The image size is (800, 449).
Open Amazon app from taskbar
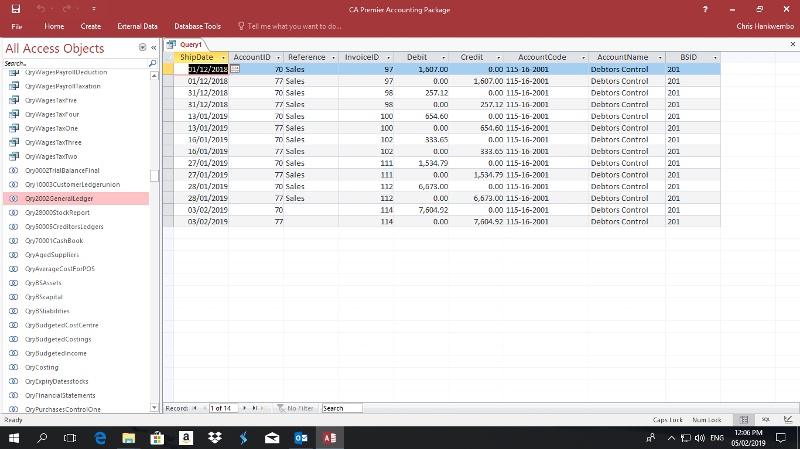click(186, 438)
